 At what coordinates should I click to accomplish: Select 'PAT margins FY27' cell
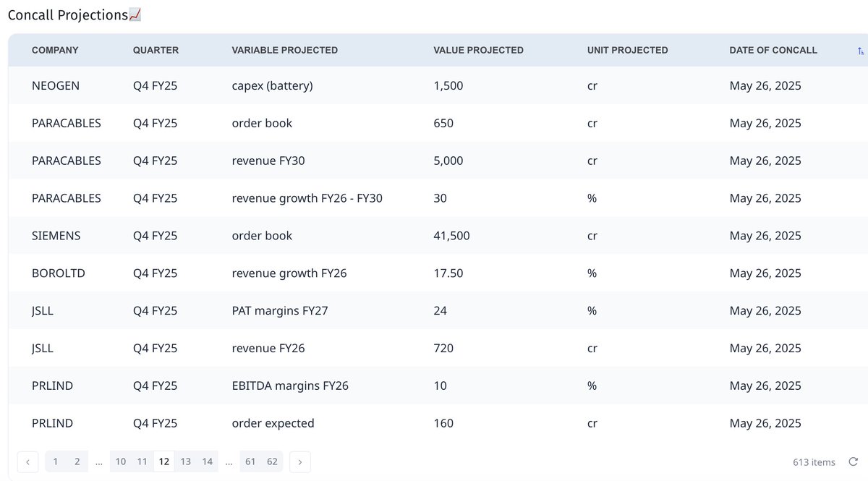click(279, 311)
